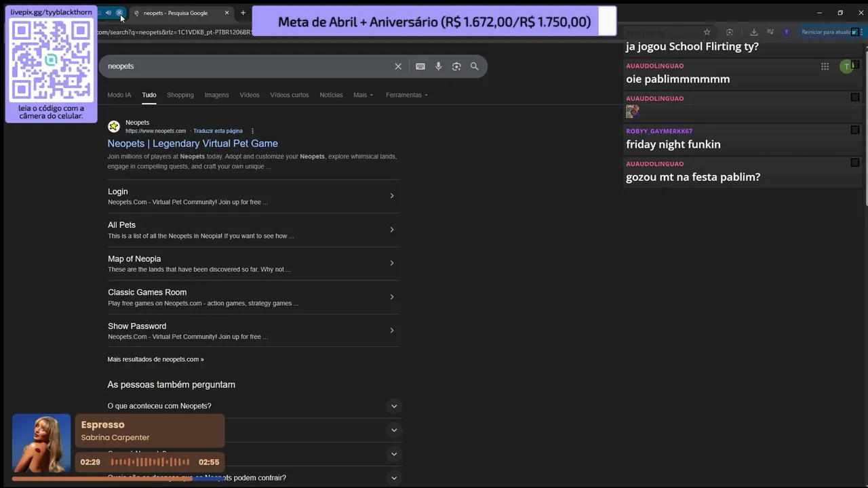Expand the third people-also-ask chevron
The width and height of the screenshot is (868, 488).
coord(394,454)
